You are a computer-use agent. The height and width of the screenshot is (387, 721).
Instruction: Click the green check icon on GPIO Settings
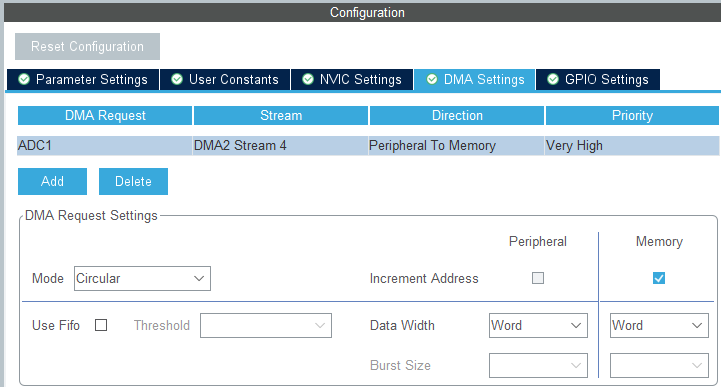[x=553, y=80]
